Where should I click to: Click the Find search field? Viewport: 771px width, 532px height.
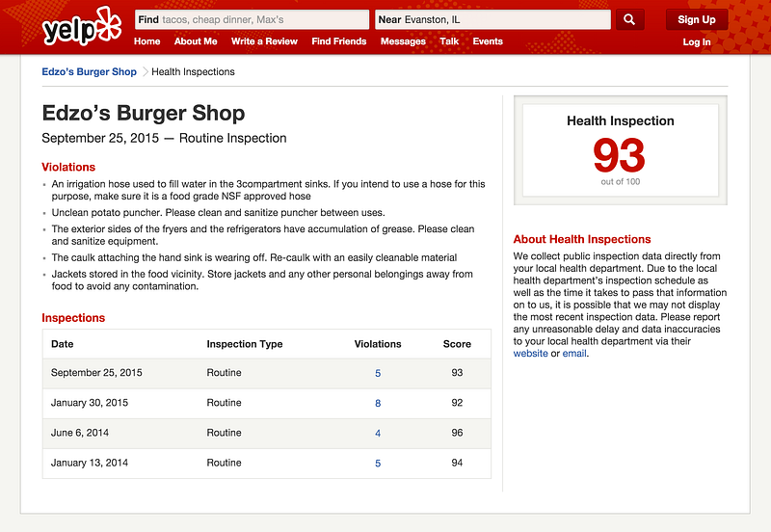click(252, 19)
